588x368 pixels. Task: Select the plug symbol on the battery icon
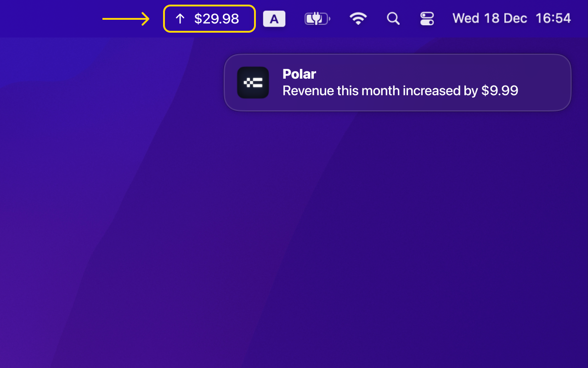point(316,18)
